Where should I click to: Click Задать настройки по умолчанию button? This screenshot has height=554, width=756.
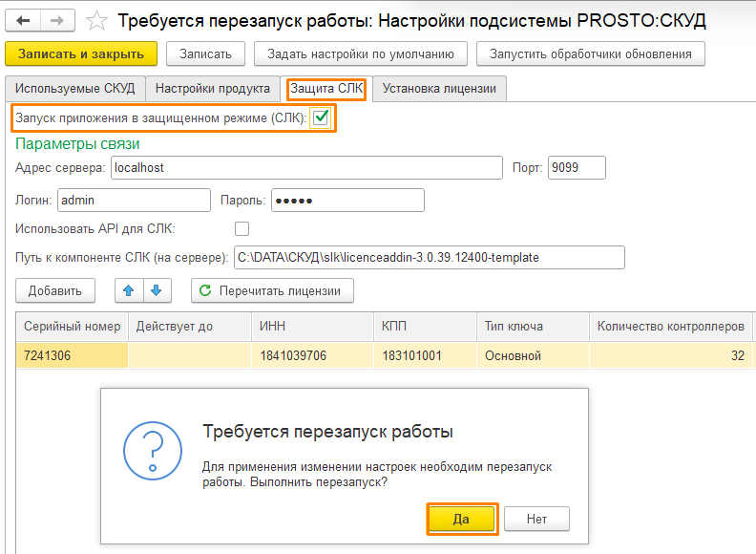pyautogui.click(x=367, y=53)
